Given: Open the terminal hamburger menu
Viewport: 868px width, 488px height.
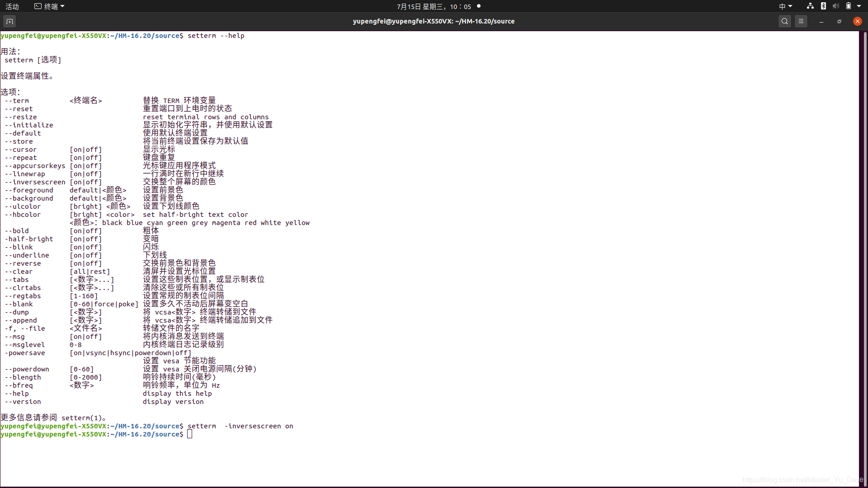Looking at the screenshot, I should pos(801,21).
